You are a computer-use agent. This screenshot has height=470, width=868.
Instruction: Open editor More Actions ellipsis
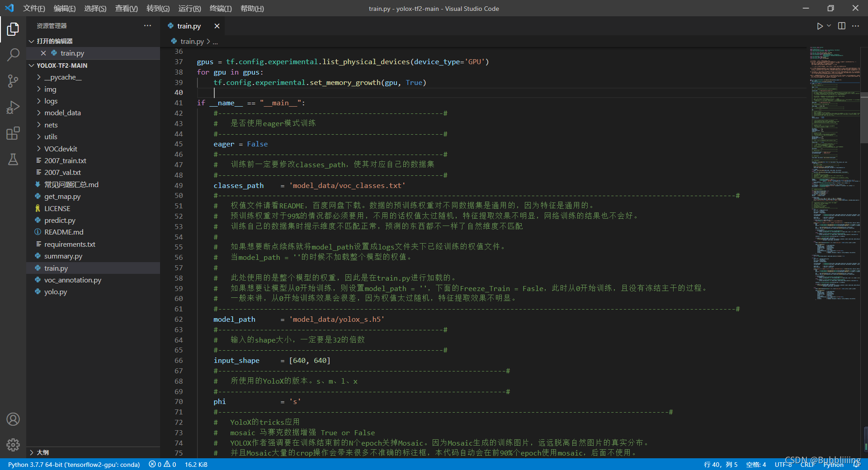pyautogui.click(x=855, y=26)
